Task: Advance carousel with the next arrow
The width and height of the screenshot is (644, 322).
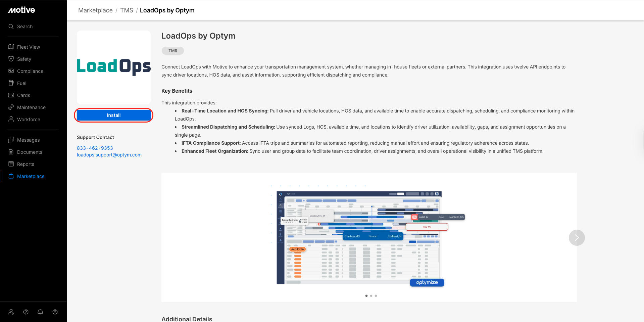Action: (577, 238)
